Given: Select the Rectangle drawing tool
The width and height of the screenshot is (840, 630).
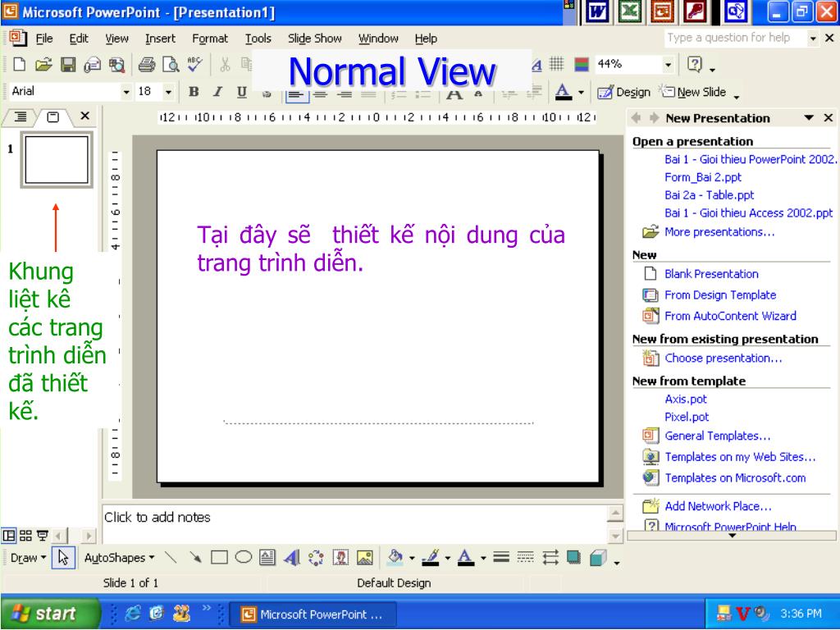Looking at the screenshot, I should [219, 558].
